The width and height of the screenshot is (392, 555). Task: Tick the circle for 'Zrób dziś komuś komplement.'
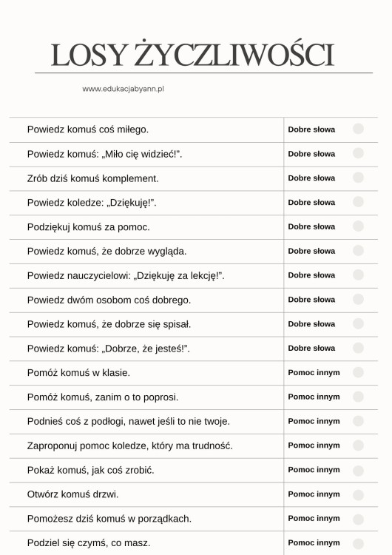(x=358, y=178)
